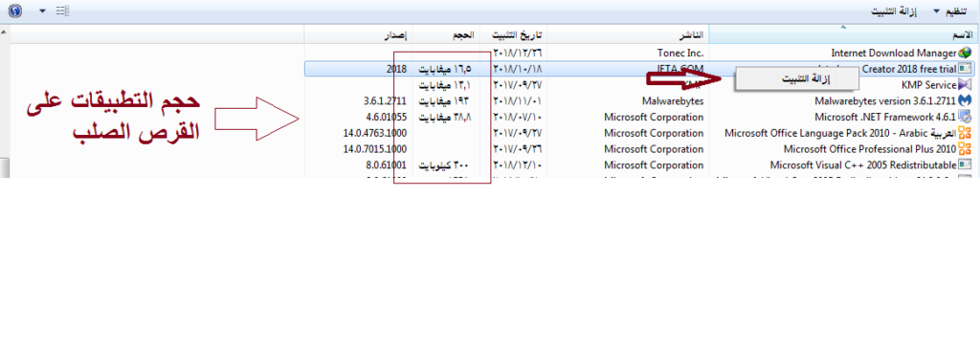The width and height of the screenshot is (980, 349).
Task: Click the Creator 2018 free trial program icon
Action: (965, 69)
